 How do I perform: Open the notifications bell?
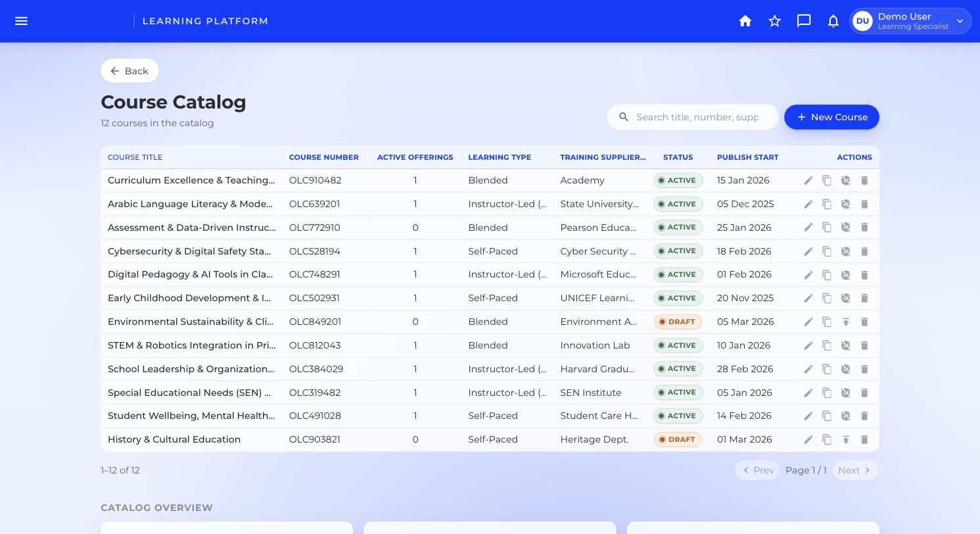(x=833, y=21)
